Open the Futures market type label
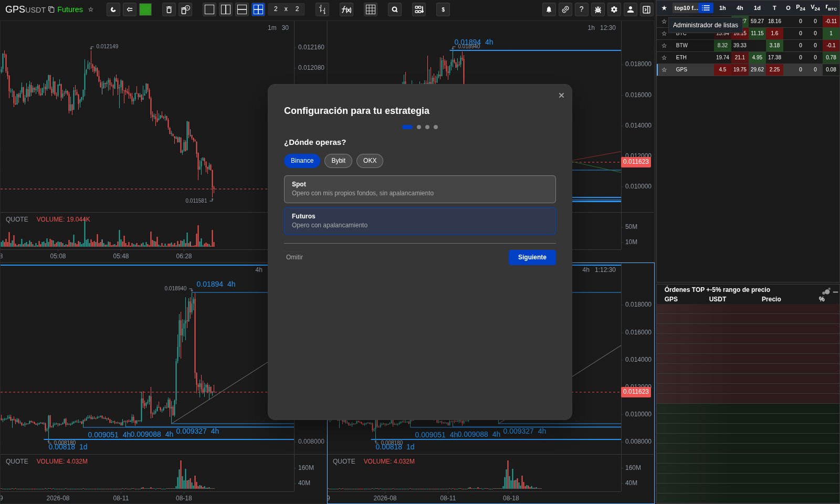 pyautogui.click(x=70, y=9)
